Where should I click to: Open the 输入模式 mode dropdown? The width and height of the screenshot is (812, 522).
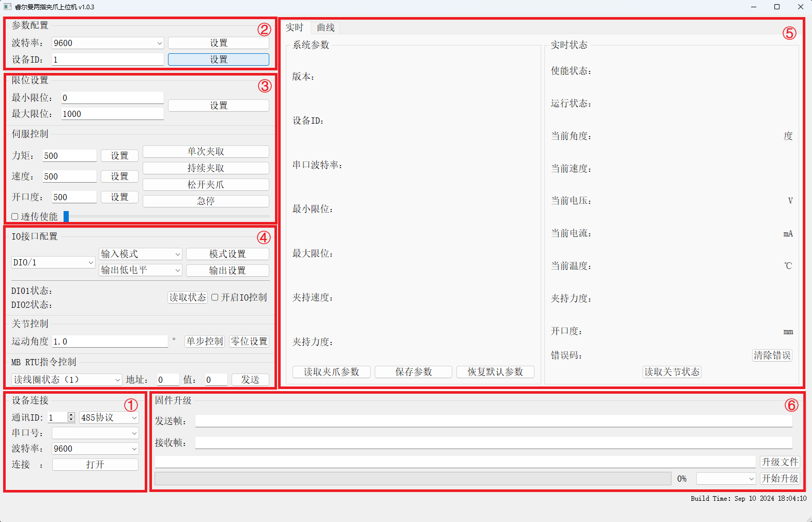coord(140,254)
